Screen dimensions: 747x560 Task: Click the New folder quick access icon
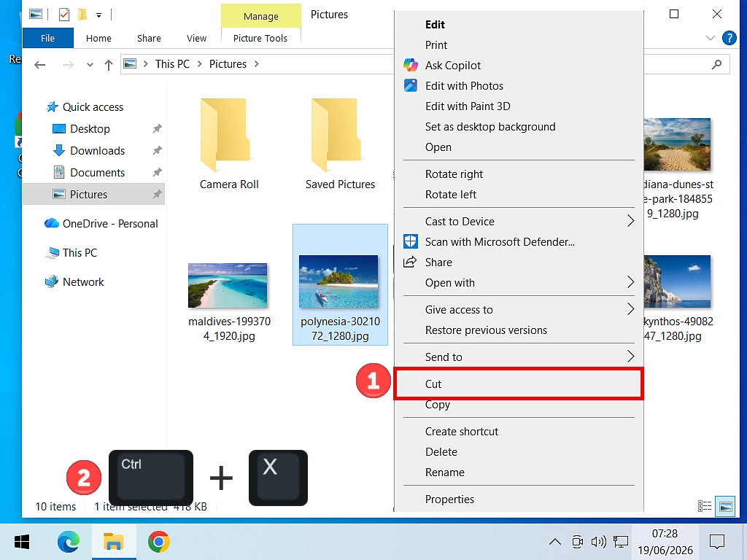[x=82, y=15]
